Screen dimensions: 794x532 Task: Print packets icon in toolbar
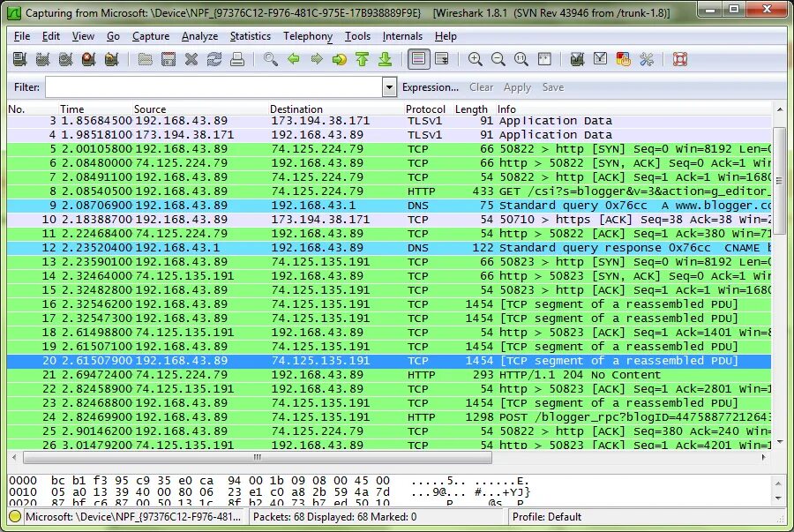coord(237,59)
